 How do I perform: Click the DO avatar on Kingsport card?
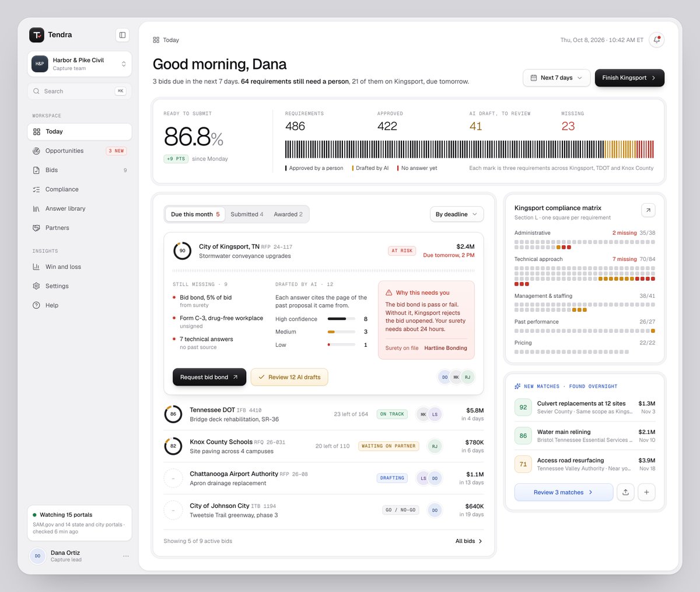click(x=445, y=377)
